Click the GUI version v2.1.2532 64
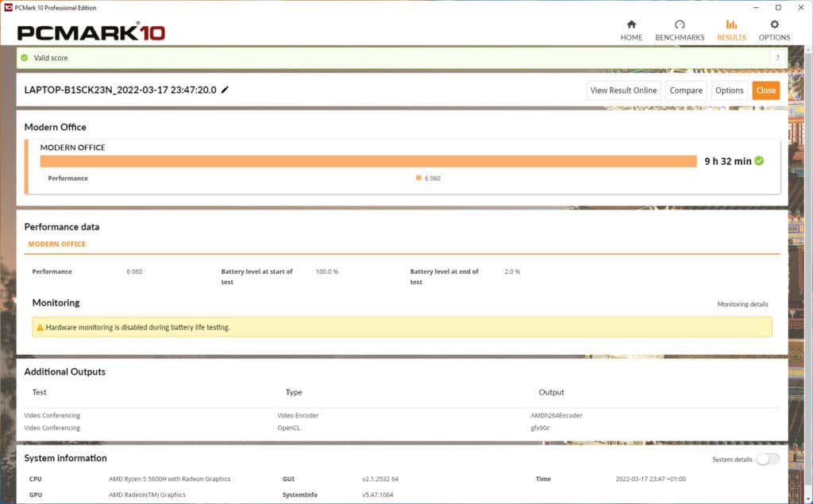The width and height of the screenshot is (813, 504). (380, 479)
